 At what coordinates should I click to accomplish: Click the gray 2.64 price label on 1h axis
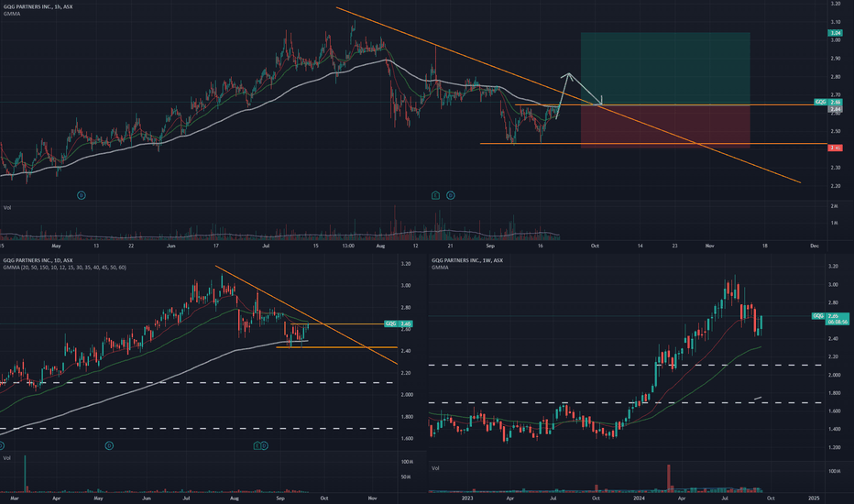pos(835,109)
